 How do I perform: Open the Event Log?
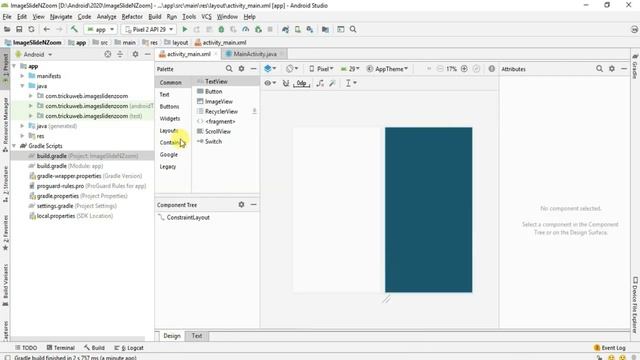tap(609, 348)
